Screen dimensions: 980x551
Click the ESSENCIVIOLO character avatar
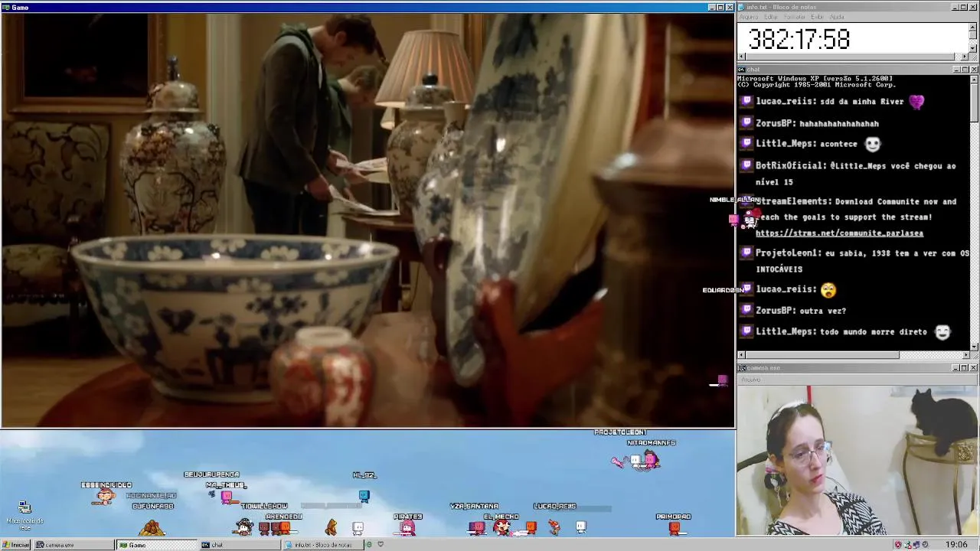106,497
